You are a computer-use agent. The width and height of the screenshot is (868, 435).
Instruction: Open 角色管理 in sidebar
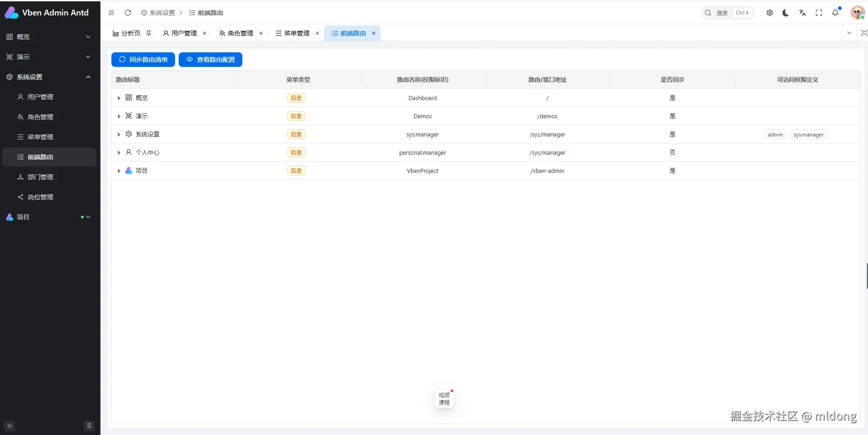(x=49, y=117)
